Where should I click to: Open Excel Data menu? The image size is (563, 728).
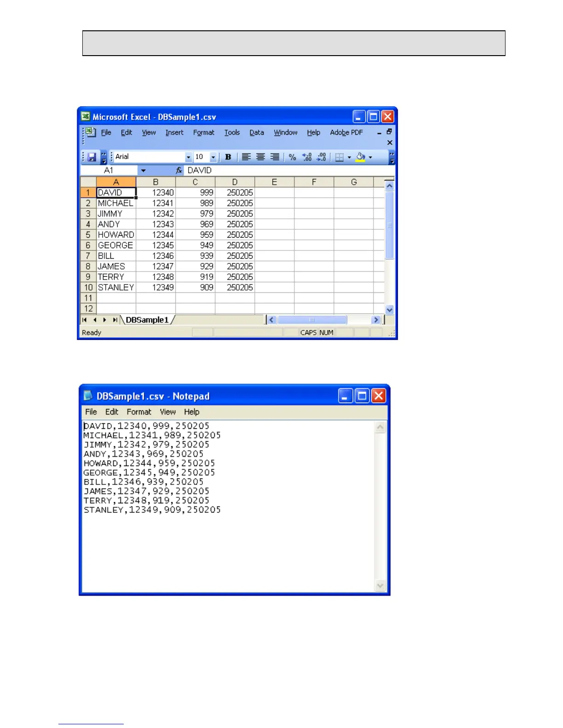click(x=257, y=132)
